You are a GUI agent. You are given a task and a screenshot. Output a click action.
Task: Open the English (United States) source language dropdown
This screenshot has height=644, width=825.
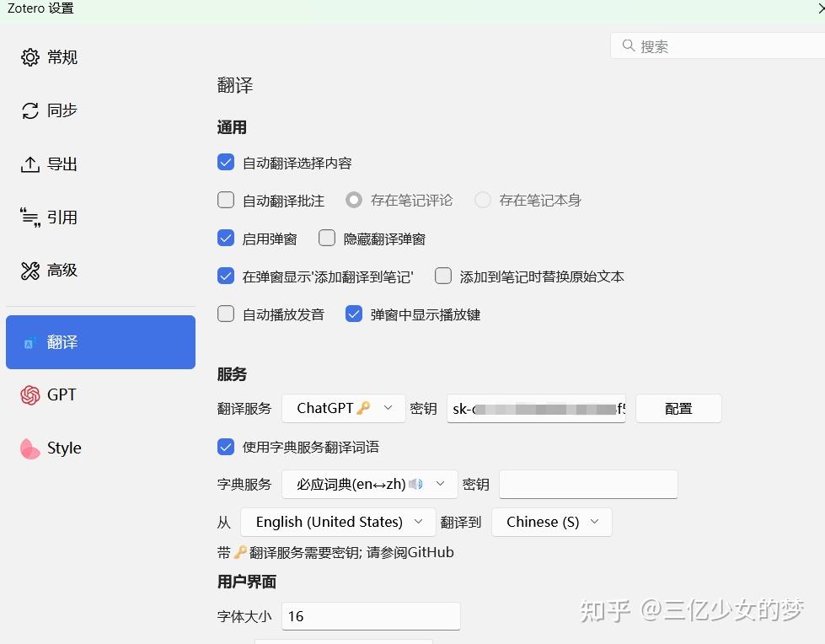pos(337,522)
